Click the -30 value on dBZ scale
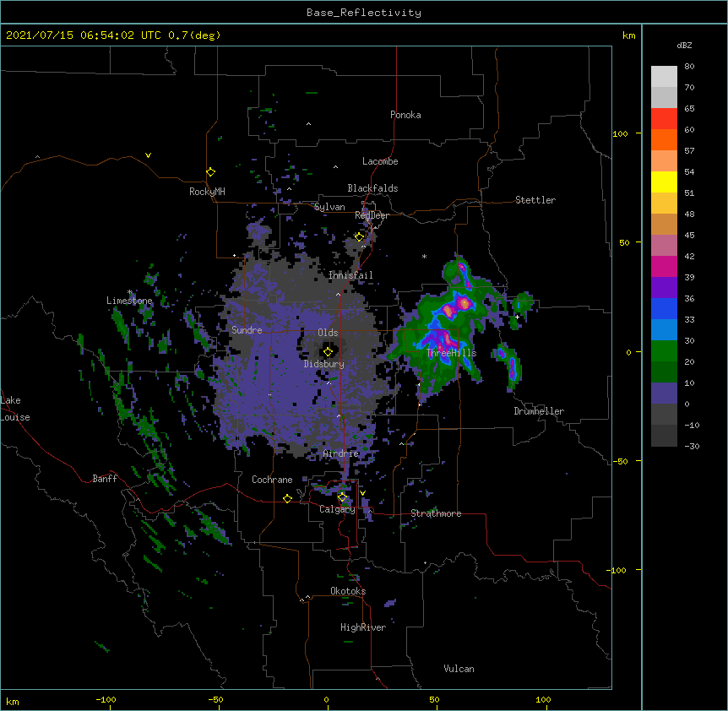Screen dimensions: 728x711 [692, 446]
